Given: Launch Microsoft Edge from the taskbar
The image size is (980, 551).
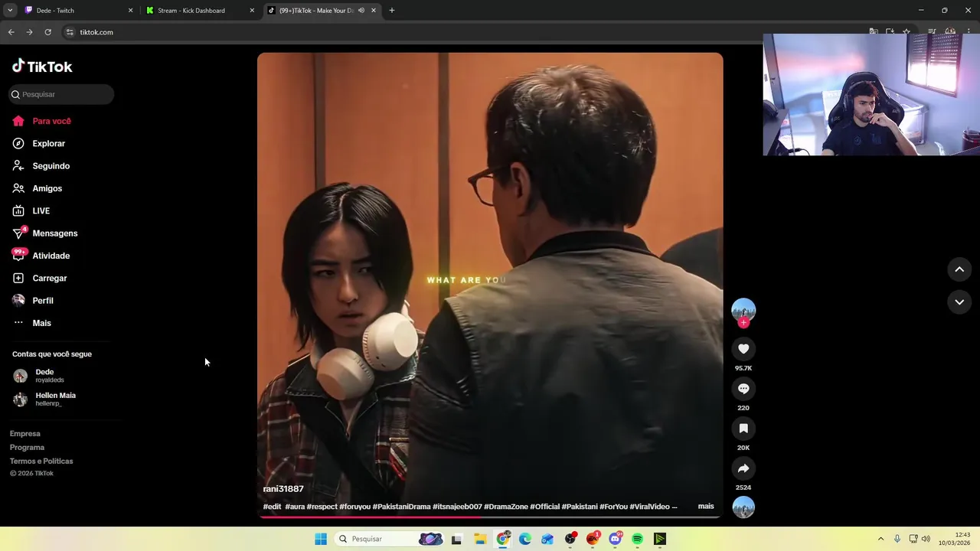Looking at the screenshot, I should tap(525, 539).
